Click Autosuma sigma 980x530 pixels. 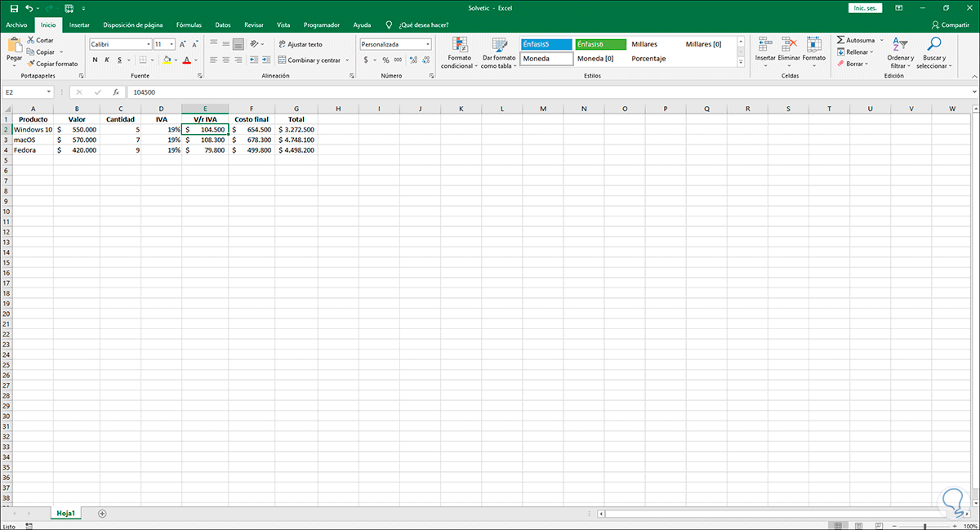(x=855, y=40)
